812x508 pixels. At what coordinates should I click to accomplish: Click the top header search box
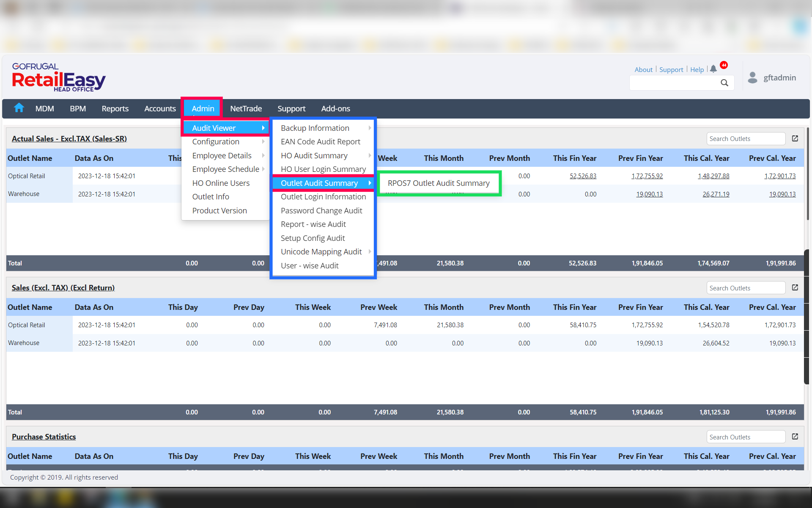[x=675, y=83]
